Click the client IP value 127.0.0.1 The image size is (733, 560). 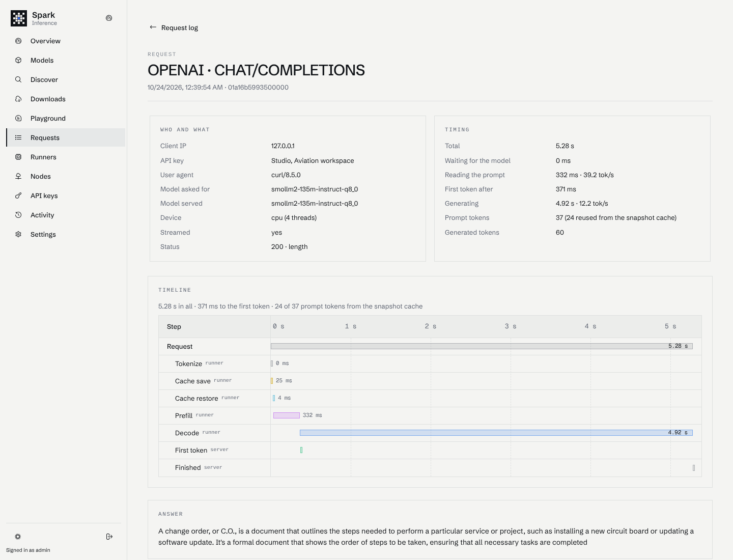click(283, 146)
